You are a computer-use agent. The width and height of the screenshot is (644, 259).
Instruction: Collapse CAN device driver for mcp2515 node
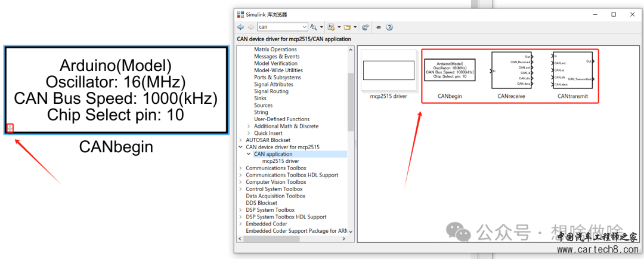(241, 147)
